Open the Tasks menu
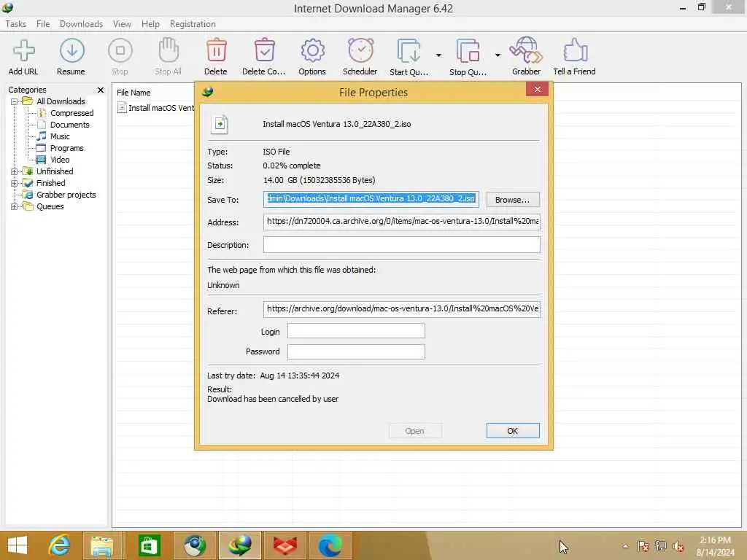This screenshot has width=747, height=560. pyautogui.click(x=16, y=24)
